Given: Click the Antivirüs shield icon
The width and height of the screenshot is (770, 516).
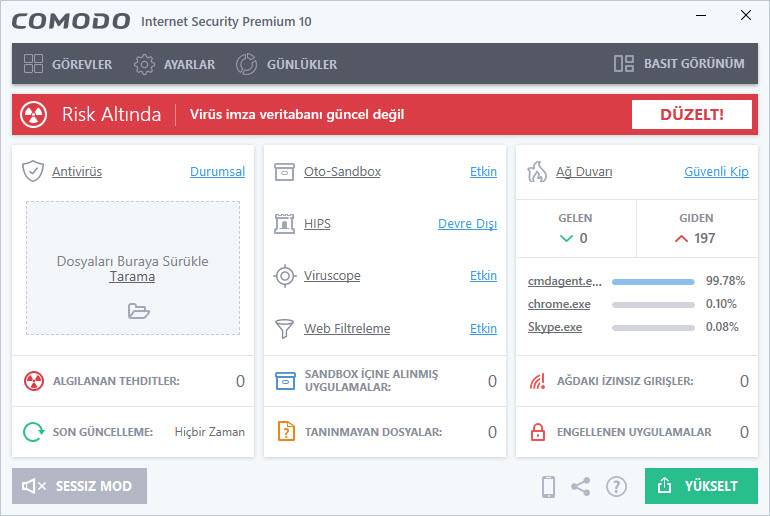Looking at the screenshot, I should point(33,171).
